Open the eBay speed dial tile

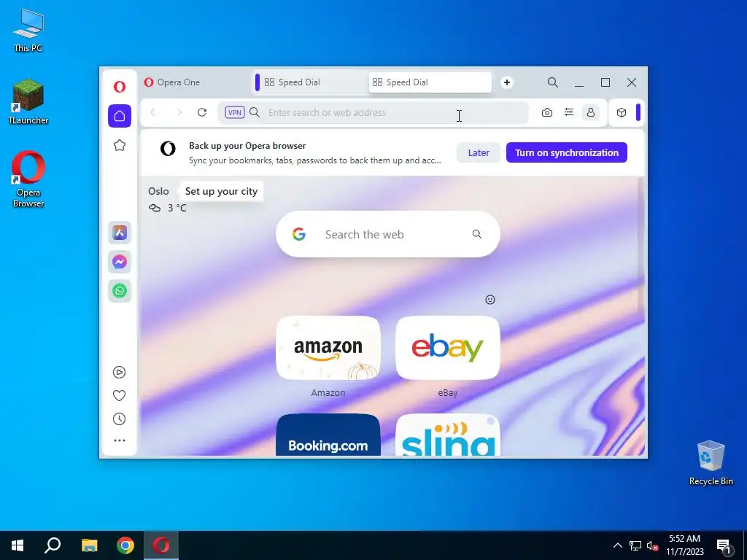pyautogui.click(x=448, y=348)
